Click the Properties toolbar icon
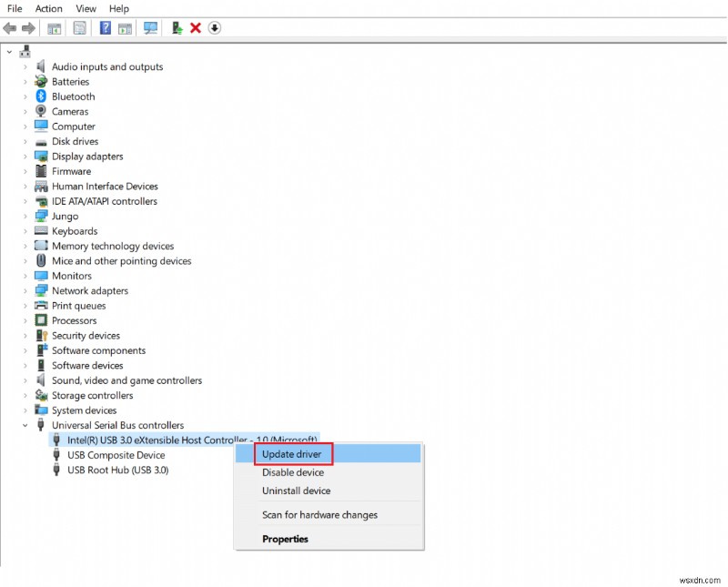This screenshot has height=587, width=728. click(x=79, y=28)
